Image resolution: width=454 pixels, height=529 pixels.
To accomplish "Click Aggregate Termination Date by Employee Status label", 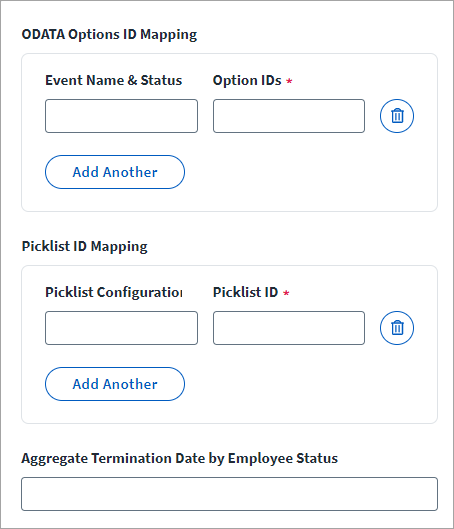I will click(179, 458).
